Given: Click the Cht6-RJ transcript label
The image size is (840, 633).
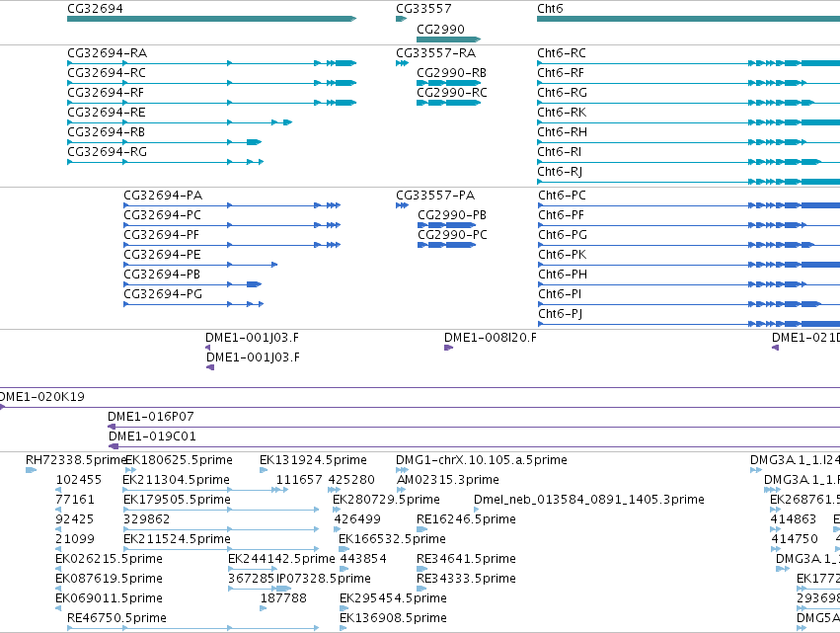Looking at the screenshot, I should (560, 172).
